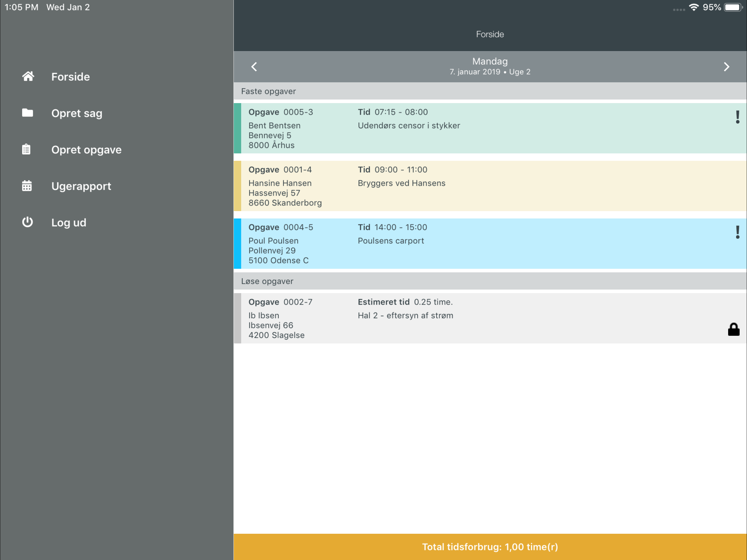
Task: Go to next day with right chevron
Action: coord(726,66)
